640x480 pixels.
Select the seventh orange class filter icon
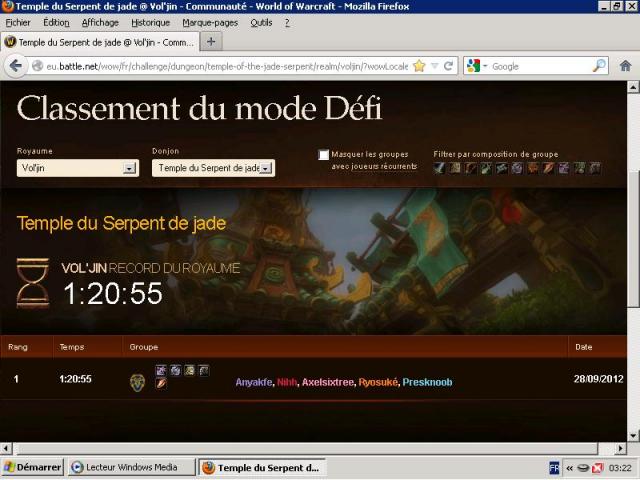click(533, 168)
